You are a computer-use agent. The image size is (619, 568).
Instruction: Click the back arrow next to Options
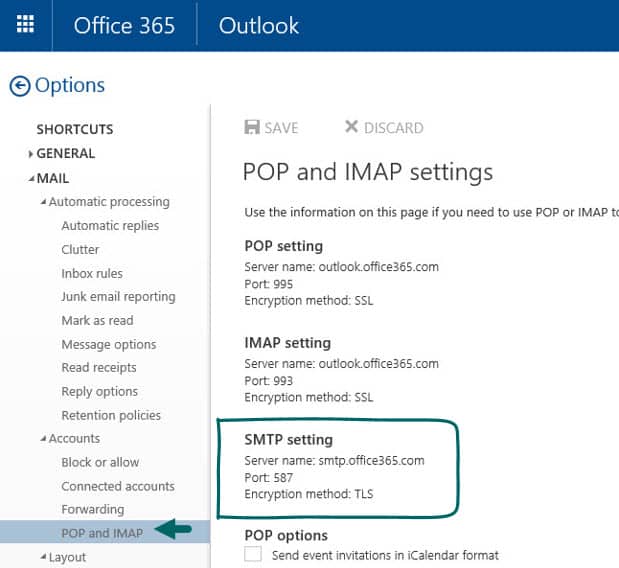[20, 86]
